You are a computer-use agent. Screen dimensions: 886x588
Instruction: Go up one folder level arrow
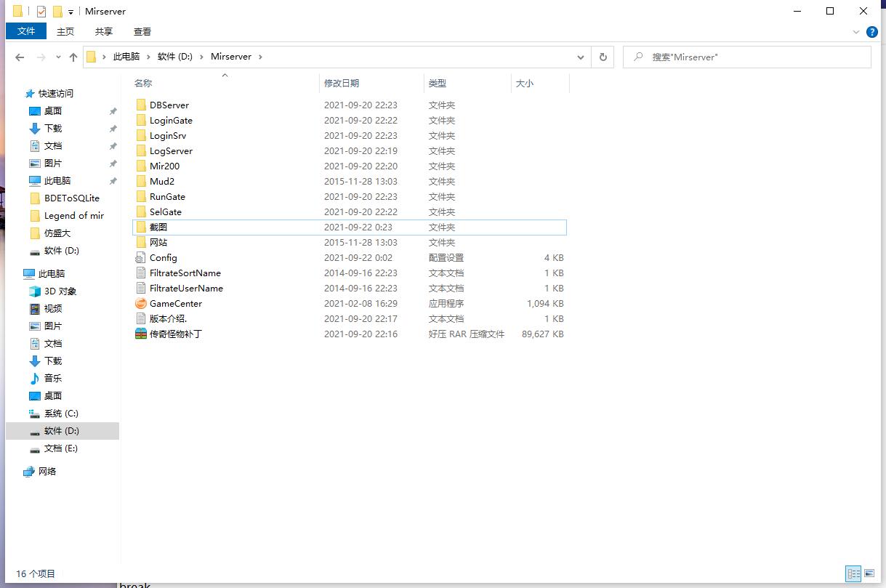pyautogui.click(x=73, y=57)
